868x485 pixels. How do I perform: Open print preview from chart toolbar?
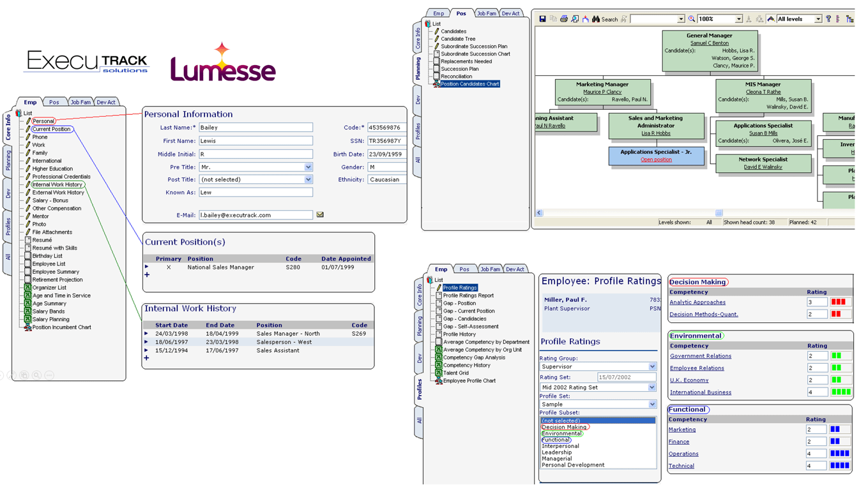click(575, 19)
